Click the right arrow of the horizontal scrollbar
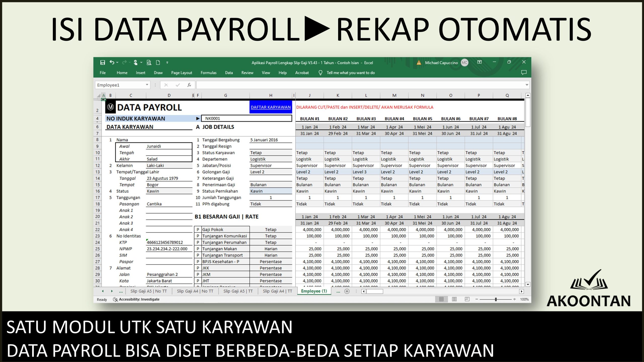644x362 pixels. pos(522,291)
